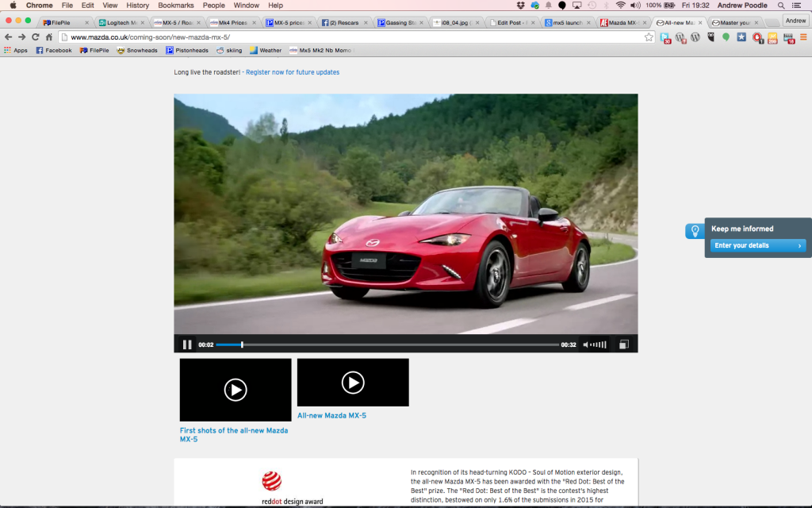Play 'First shots of the all-new Mazda MX-5' thumbnail
This screenshot has width=812, height=508.
236,390
